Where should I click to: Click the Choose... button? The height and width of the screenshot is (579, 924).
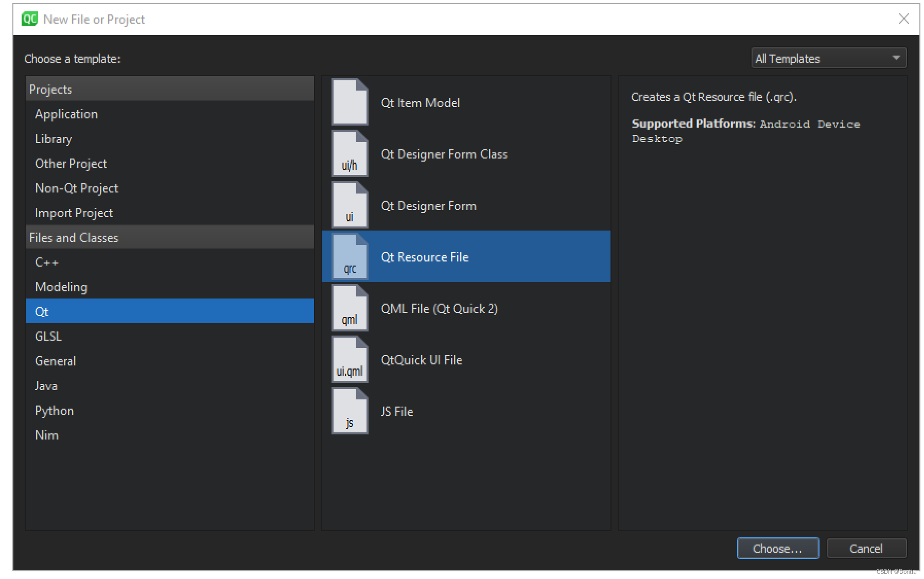pos(778,549)
